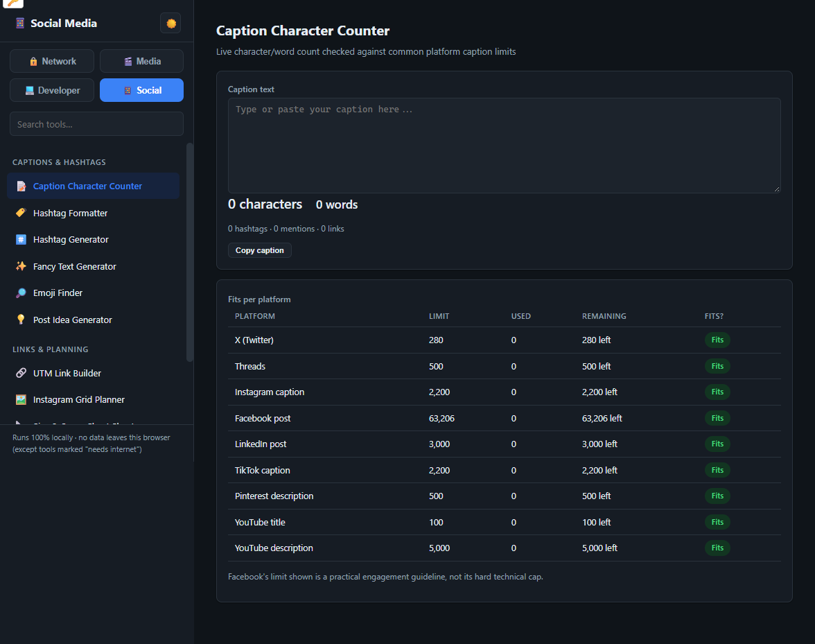The image size is (815, 644).
Task: Click the 280 left remaining value
Action: (596, 340)
